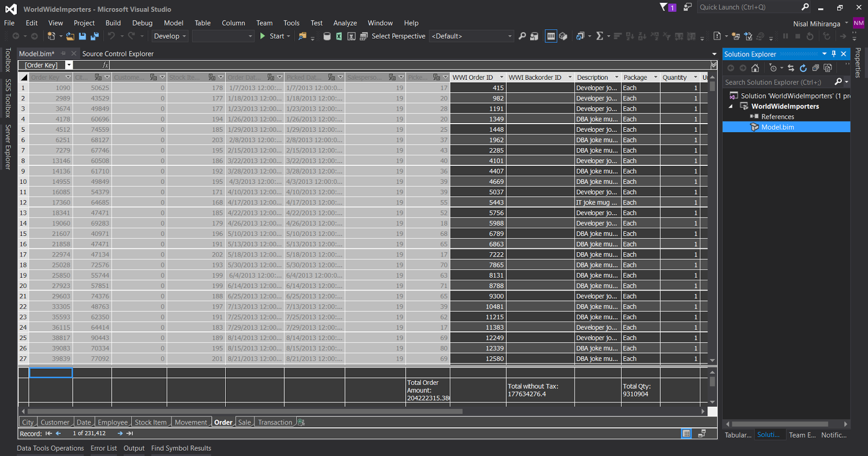This screenshot has height=456, width=868.
Task: Open the Output panel
Action: 134,448
